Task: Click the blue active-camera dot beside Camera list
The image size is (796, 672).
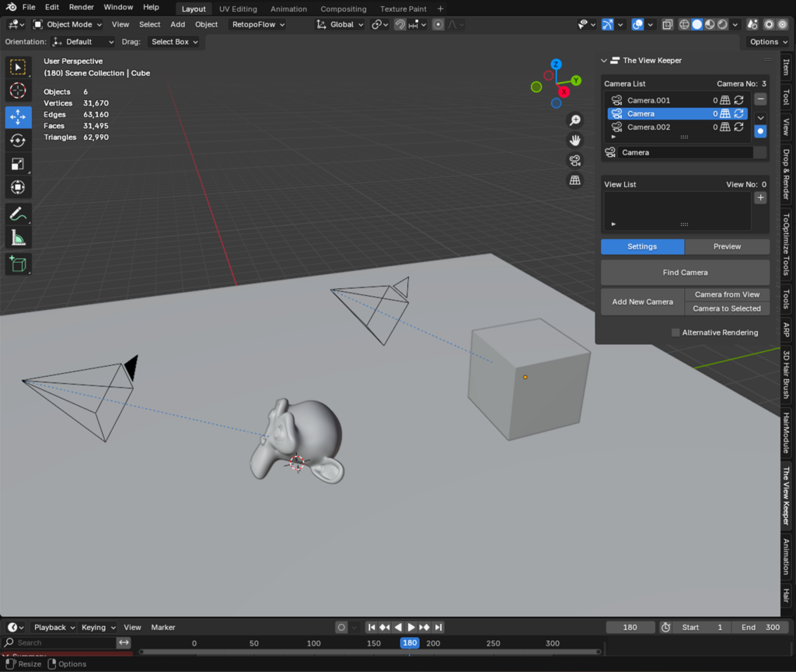Action: [x=760, y=131]
